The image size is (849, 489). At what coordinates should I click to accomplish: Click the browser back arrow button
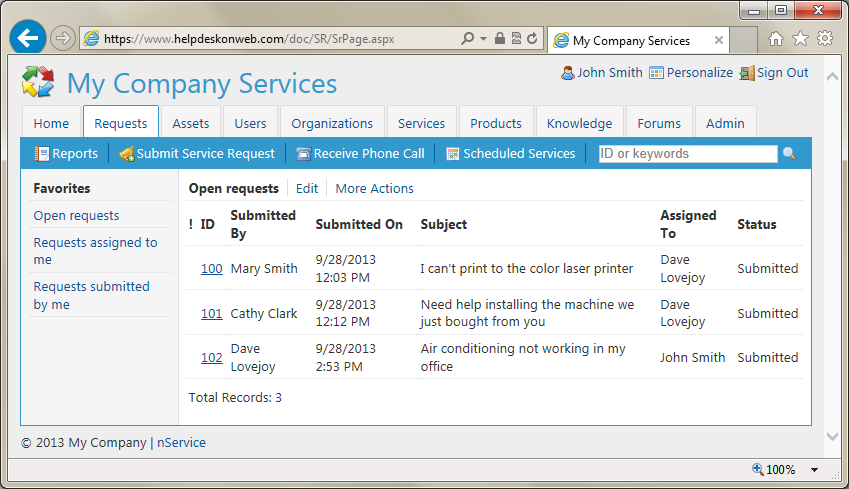(x=28, y=37)
